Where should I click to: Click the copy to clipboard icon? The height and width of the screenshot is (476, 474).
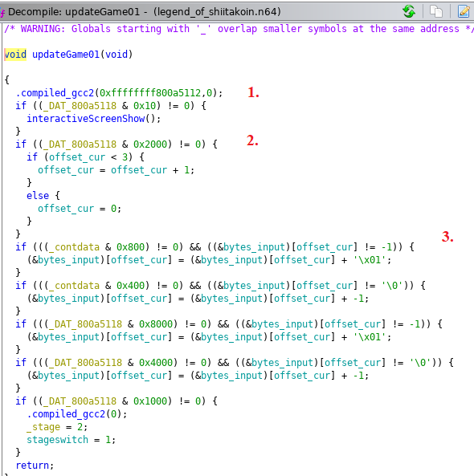pyautogui.click(x=436, y=11)
